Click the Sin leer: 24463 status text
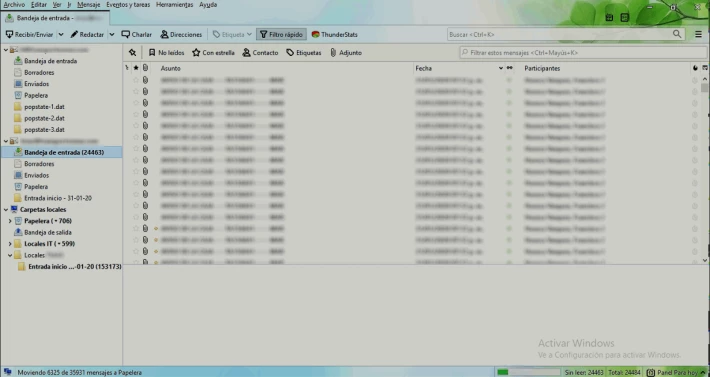 point(584,372)
